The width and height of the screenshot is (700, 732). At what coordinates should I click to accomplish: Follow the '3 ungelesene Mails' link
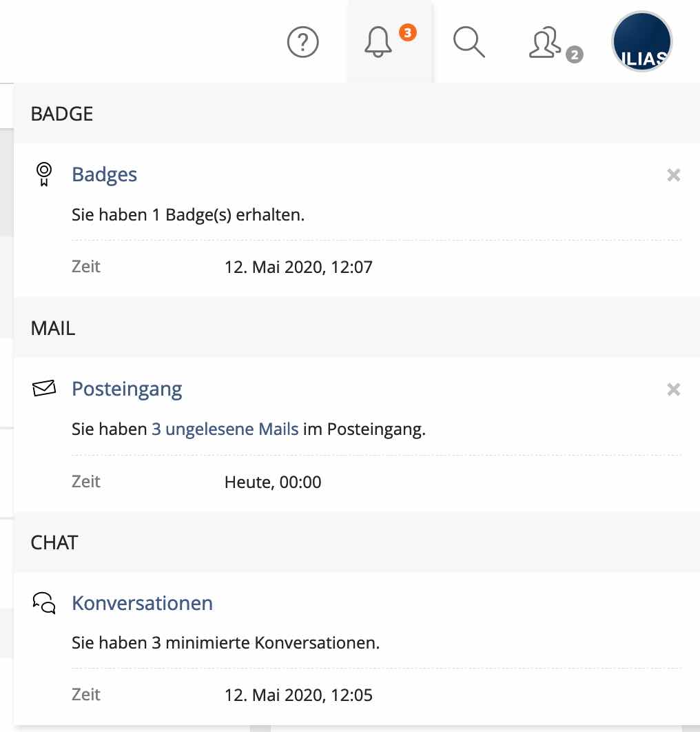pos(225,429)
